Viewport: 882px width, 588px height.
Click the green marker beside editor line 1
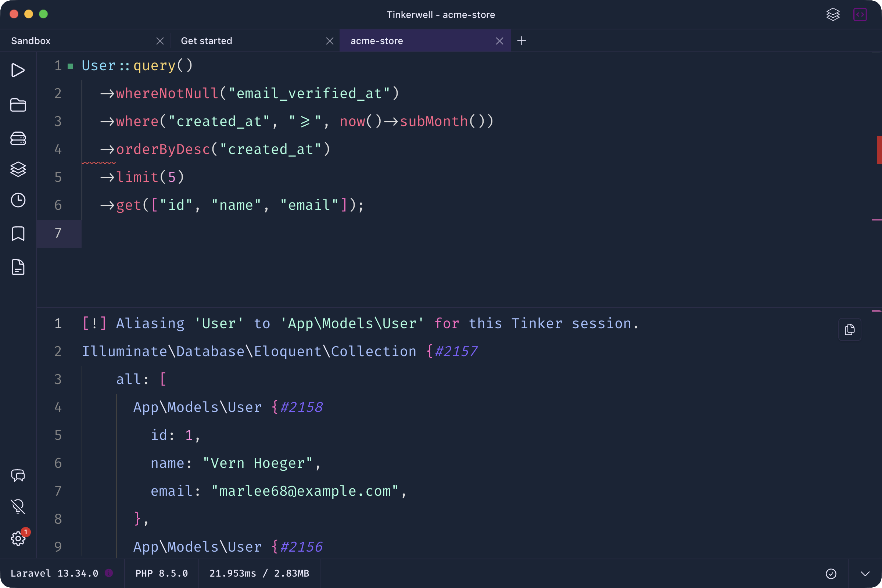70,67
